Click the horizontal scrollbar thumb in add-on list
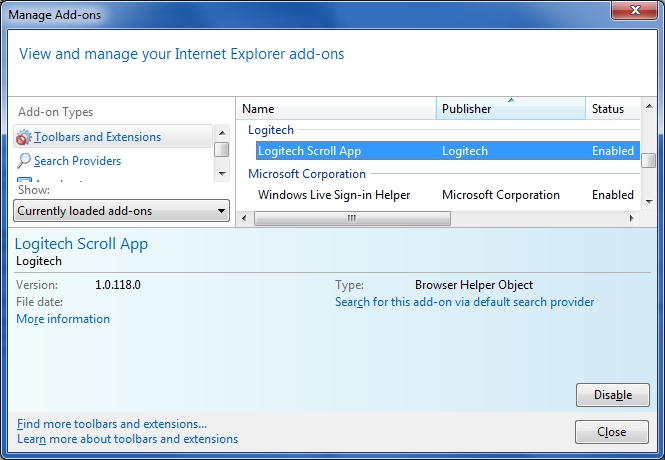 352,218
